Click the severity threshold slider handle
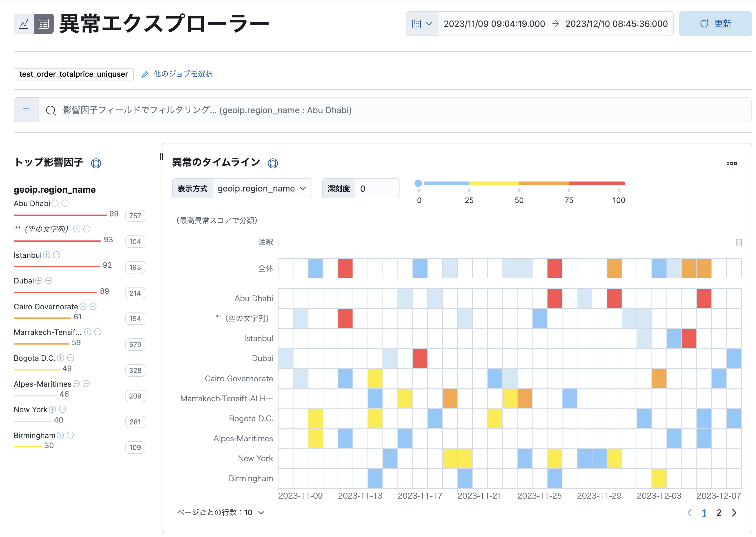The height and width of the screenshot is (537, 756). coord(418,183)
